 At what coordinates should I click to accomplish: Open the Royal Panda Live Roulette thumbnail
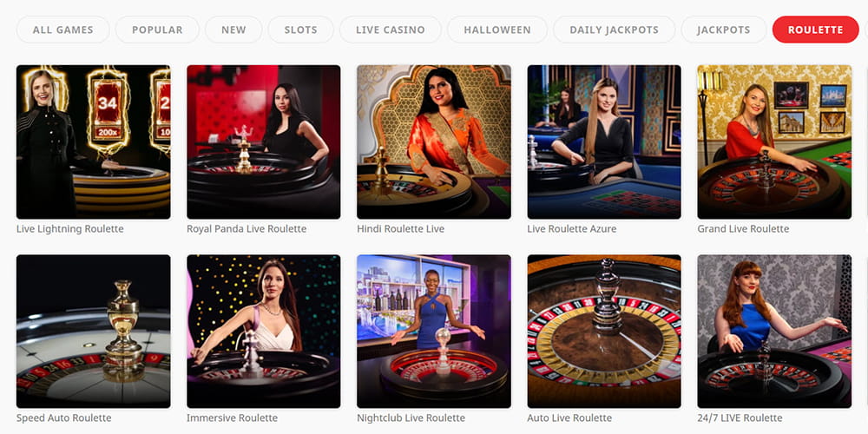pyautogui.click(x=264, y=141)
